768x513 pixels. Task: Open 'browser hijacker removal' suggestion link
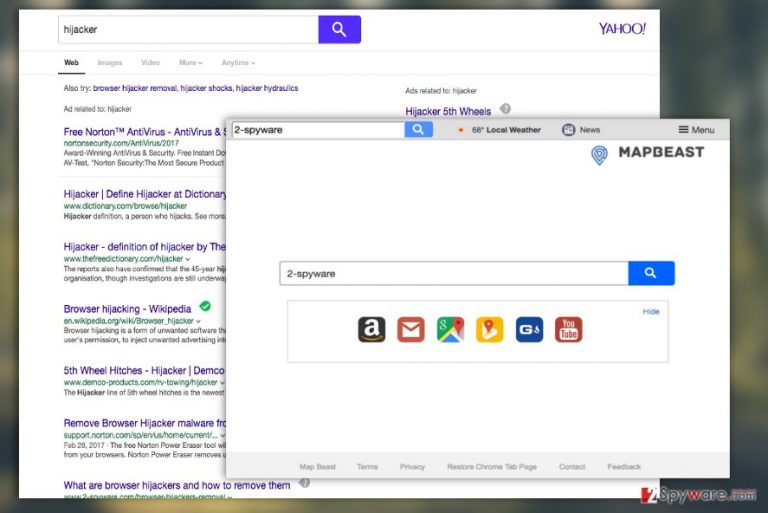135,88
